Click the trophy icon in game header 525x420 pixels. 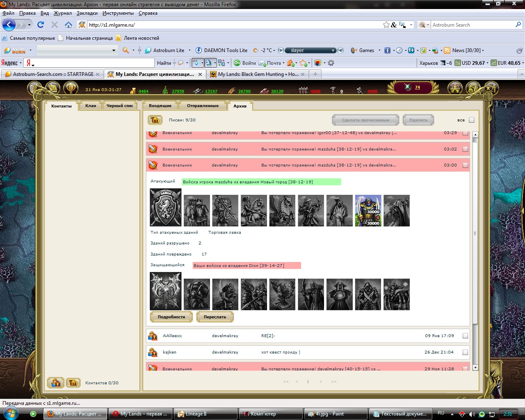pyautogui.click(x=71, y=88)
